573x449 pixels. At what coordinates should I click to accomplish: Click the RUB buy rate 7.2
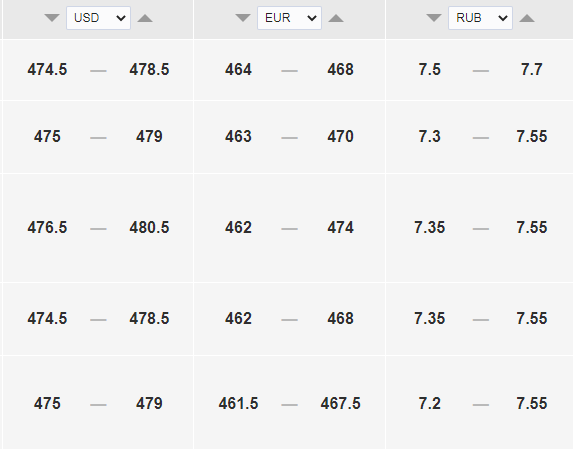point(429,404)
